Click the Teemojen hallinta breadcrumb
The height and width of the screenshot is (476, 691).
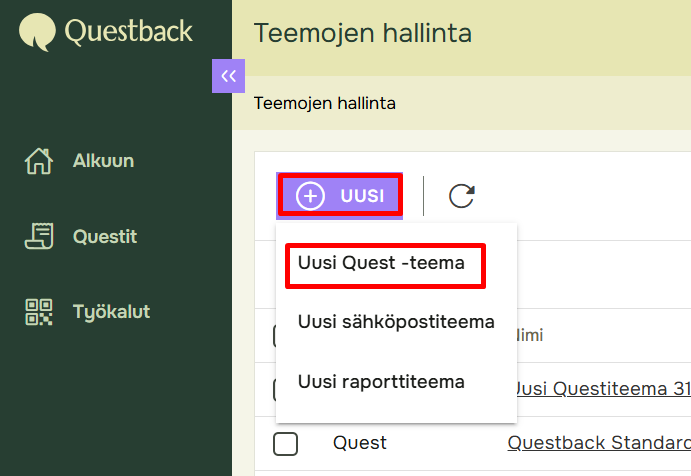click(325, 103)
